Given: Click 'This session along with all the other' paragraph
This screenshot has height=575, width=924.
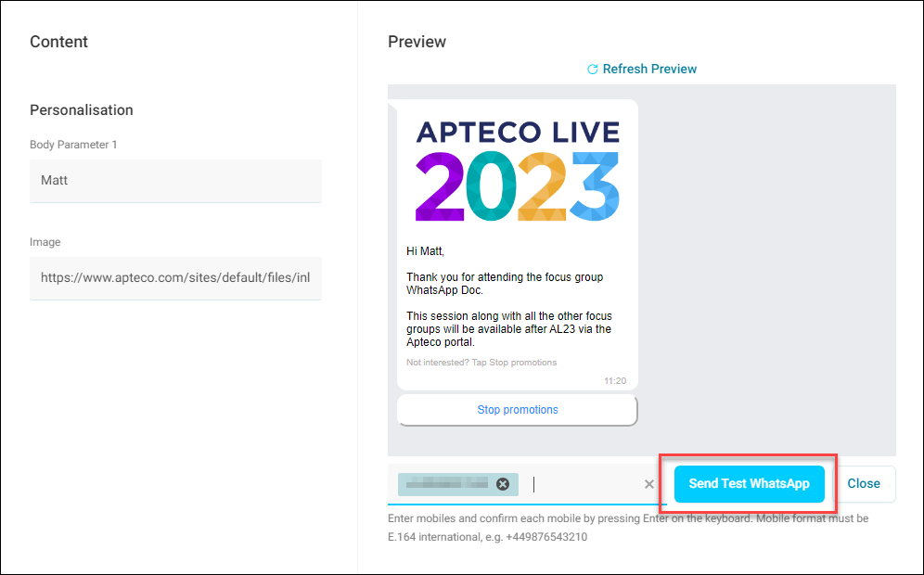Looking at the screenshot, I should click(x=509, y=328).
